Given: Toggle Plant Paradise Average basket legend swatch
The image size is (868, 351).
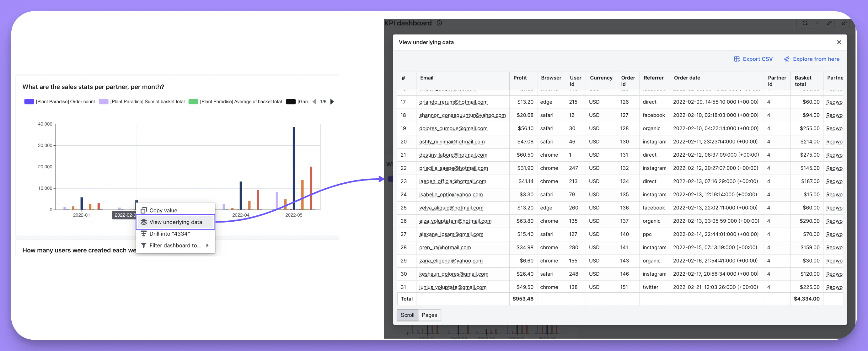Looking at the screenshot, I should tap(193, 101).
